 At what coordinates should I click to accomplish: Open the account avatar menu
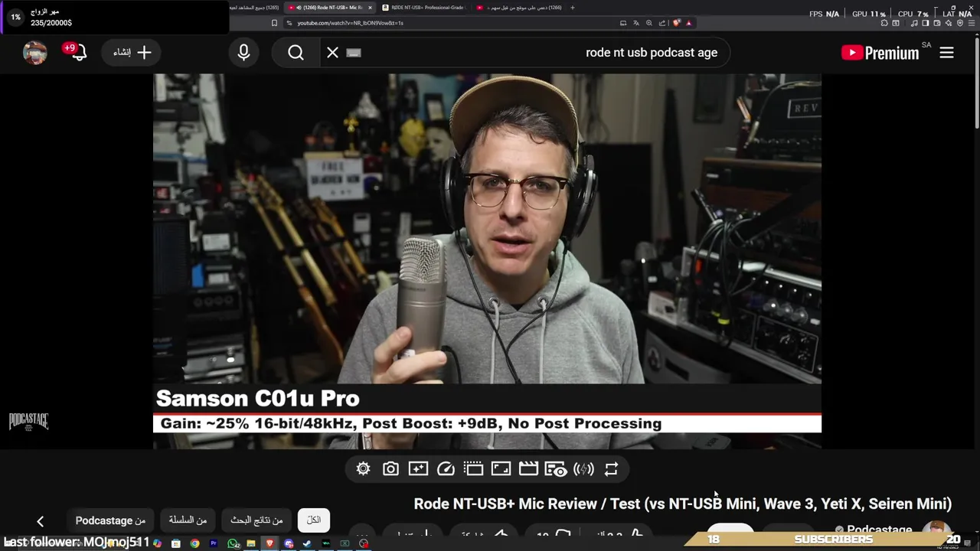click(35, 52)
